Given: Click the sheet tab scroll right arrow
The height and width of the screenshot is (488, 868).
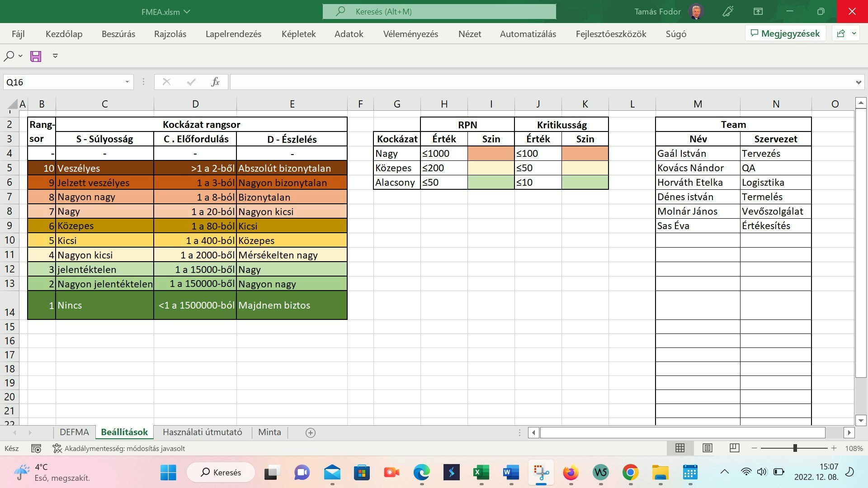Looking at the screenshot, I should point(30,433).
